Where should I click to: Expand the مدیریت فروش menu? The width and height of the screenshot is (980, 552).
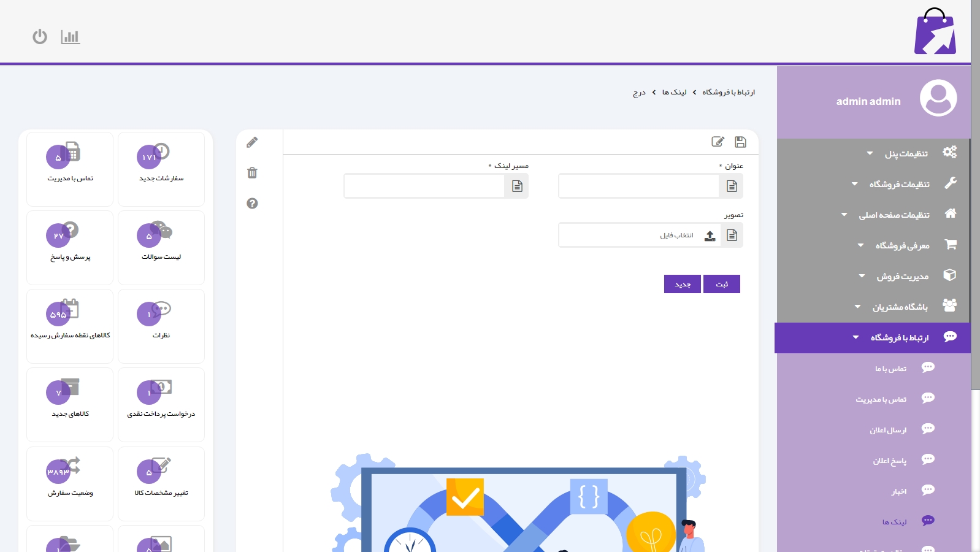point(902,276)
